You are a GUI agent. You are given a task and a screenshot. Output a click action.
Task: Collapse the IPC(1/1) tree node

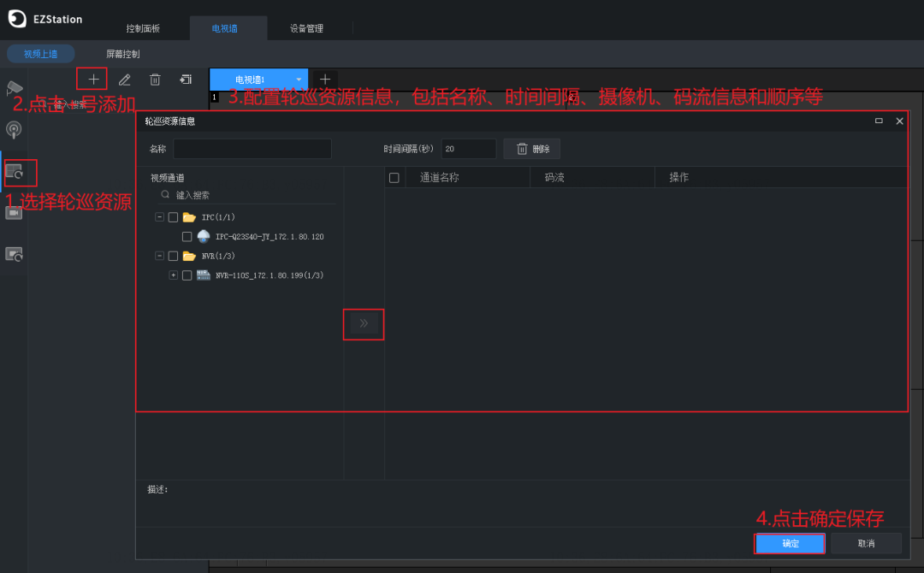coord(159,217)
